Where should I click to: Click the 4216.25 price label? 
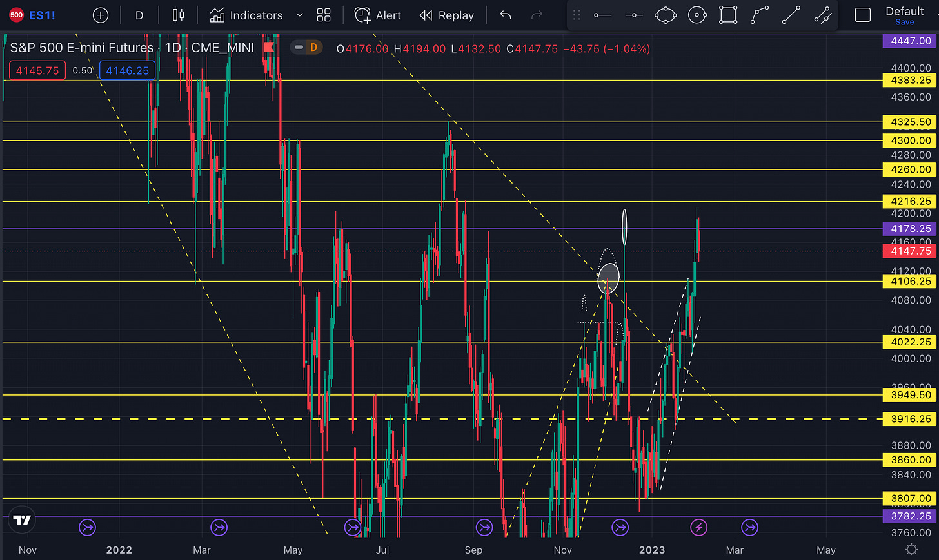911,202
